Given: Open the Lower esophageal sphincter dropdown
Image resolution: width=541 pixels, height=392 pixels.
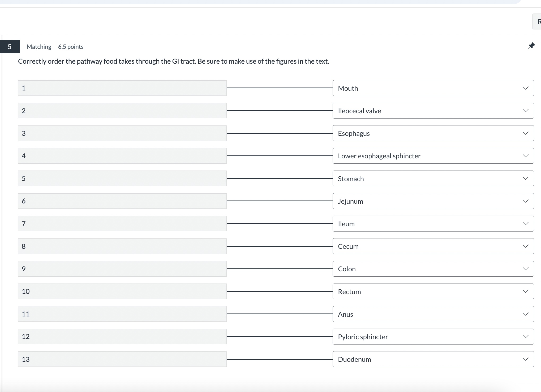Looking at the screenshot, I should pos(526,156).
